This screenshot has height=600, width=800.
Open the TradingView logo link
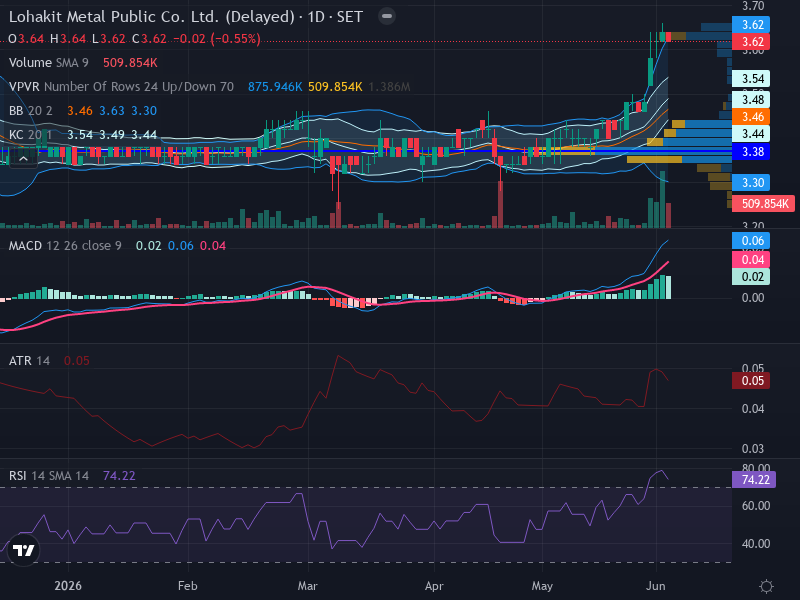(23, 550)
